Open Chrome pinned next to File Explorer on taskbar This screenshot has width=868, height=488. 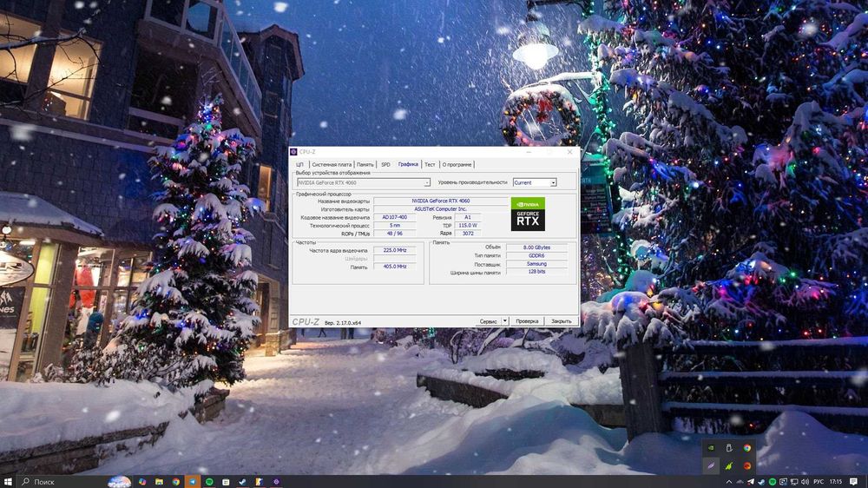coord(176,482)
